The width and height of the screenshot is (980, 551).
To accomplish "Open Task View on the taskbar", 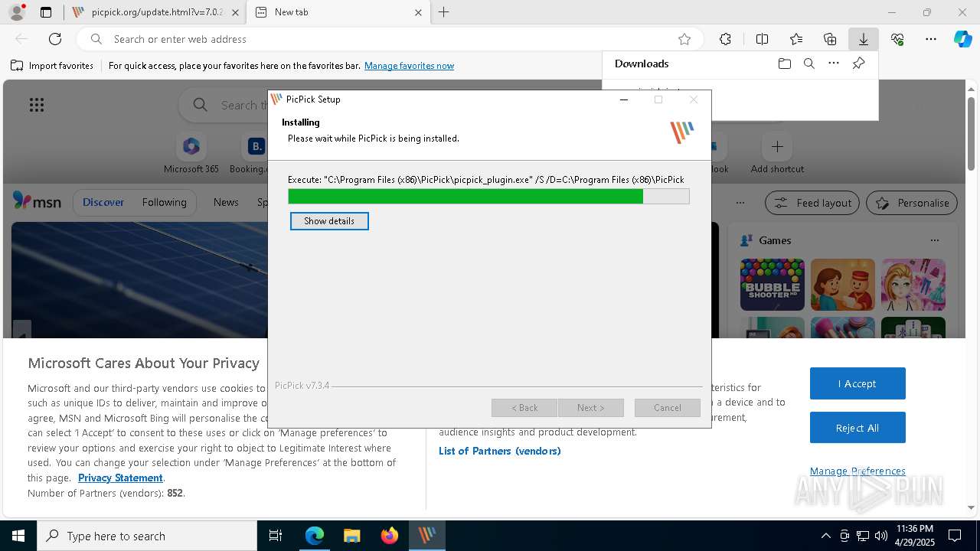I will tap(276, 536).
